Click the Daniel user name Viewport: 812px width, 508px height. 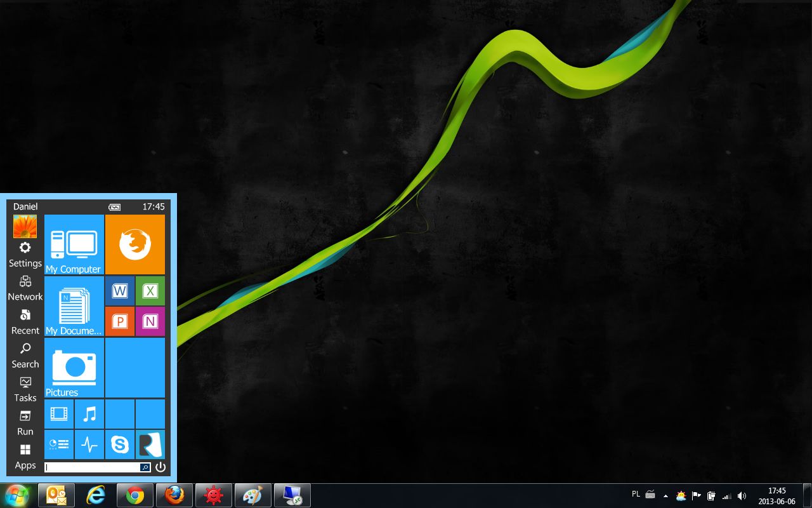(x=25, y=206)
